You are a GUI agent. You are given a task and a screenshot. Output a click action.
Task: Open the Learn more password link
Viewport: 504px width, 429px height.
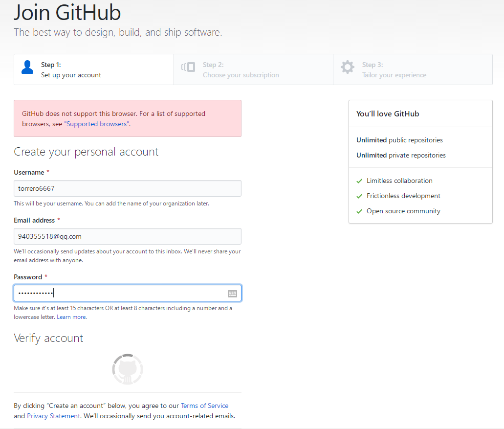point(71,317)
